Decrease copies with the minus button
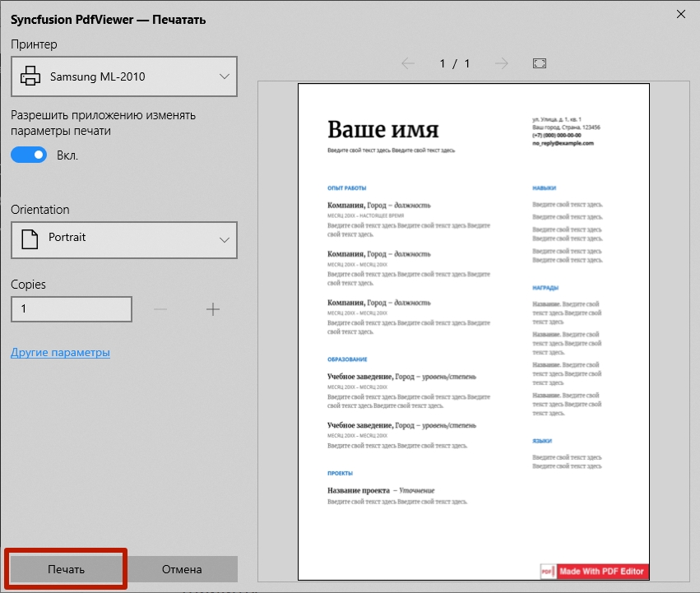Image resolution: width=700 pixels, height=593 pixels. [x=160, y=309]
